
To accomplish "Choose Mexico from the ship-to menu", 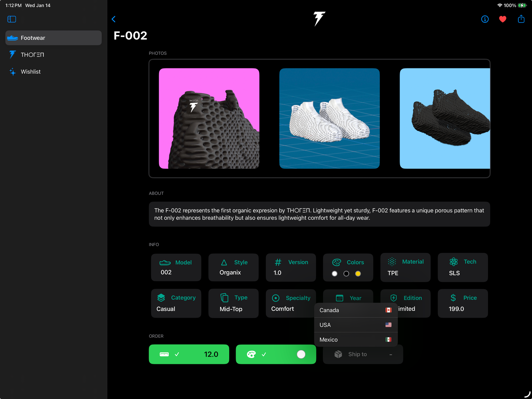I will (x=356, y=340).
